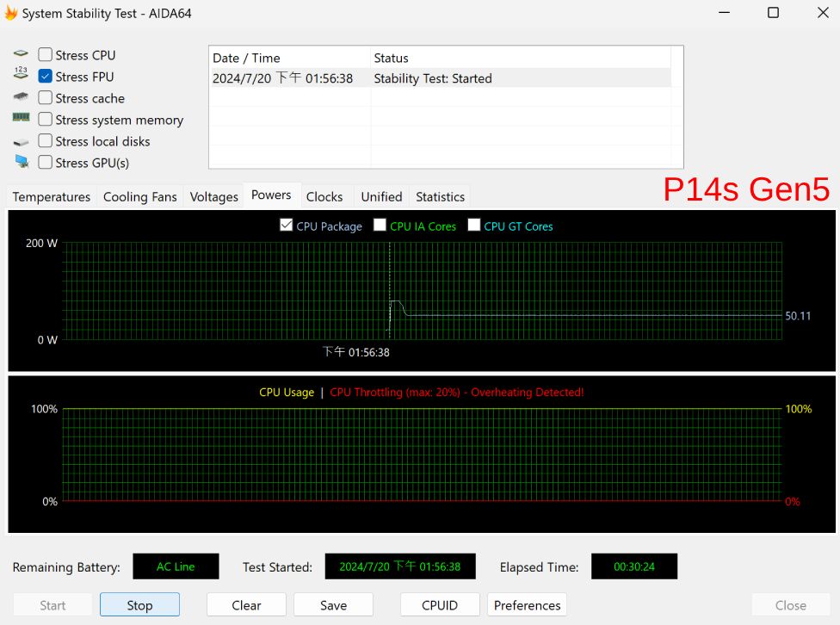Click the AIDA64 flame icon in title bar
The height and width of the screenshot is (625, 840).
coord(10,13)
